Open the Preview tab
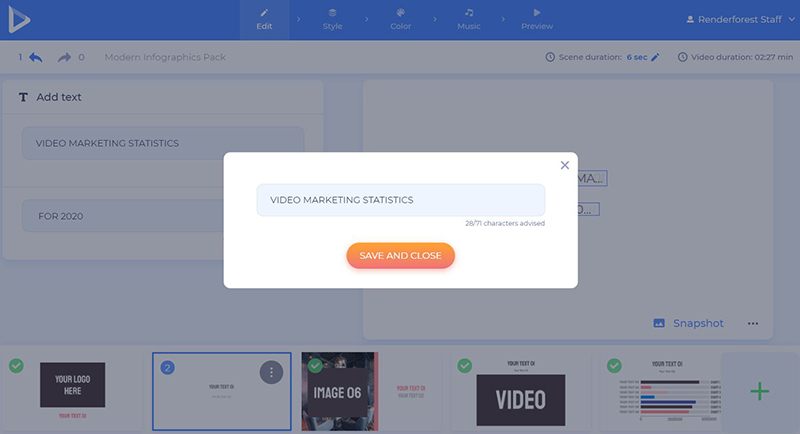Image resolution: width=800 pixels, height=434 pixels. 537,19
